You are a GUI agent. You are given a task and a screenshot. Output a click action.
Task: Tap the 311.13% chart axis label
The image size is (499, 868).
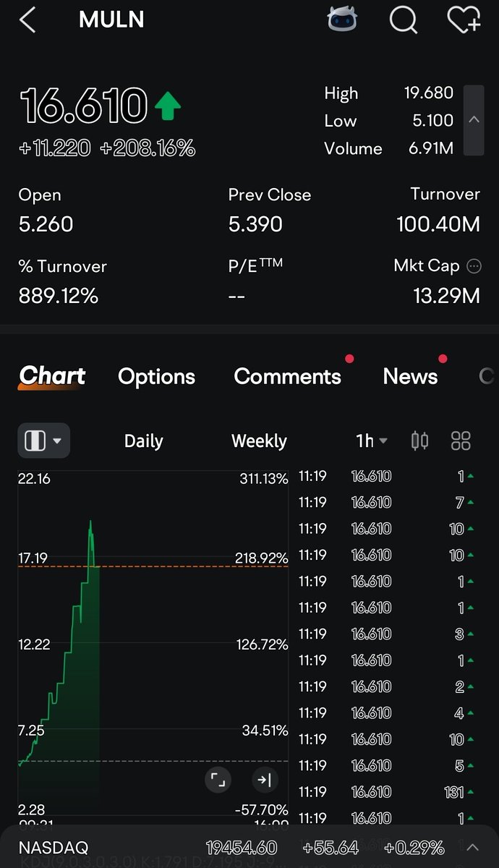click(x=264, y=479)
